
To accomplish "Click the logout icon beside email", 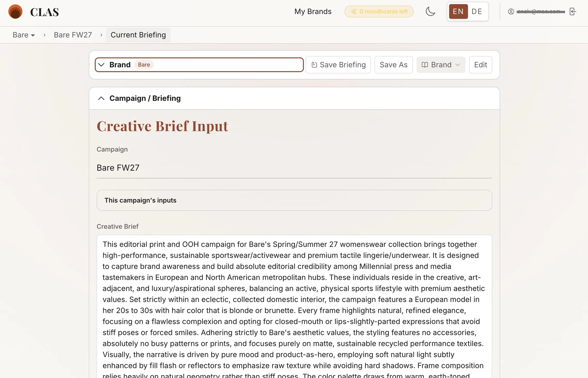I will pyautogui.click(x=573, y=12).
